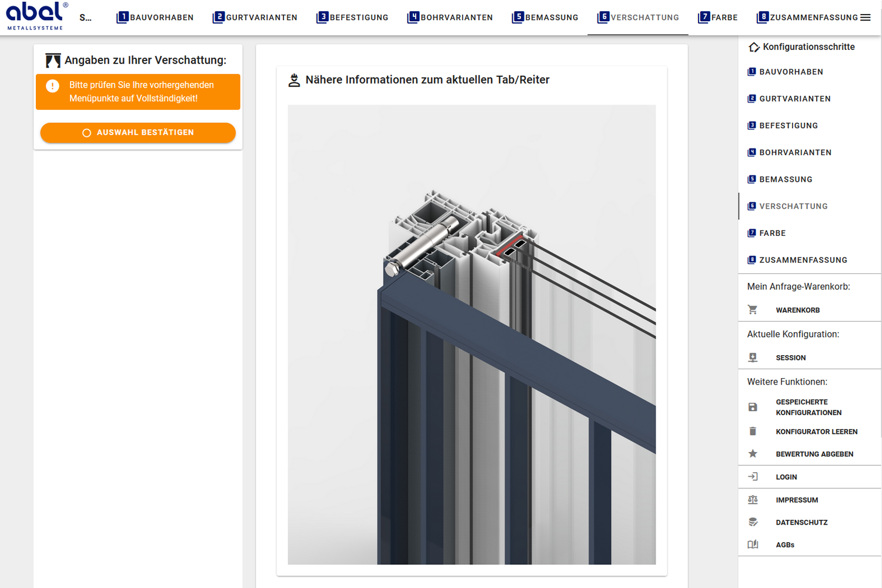
Task: Open Bohrvarianten in the sidebar steps
Action: point(810,153)
